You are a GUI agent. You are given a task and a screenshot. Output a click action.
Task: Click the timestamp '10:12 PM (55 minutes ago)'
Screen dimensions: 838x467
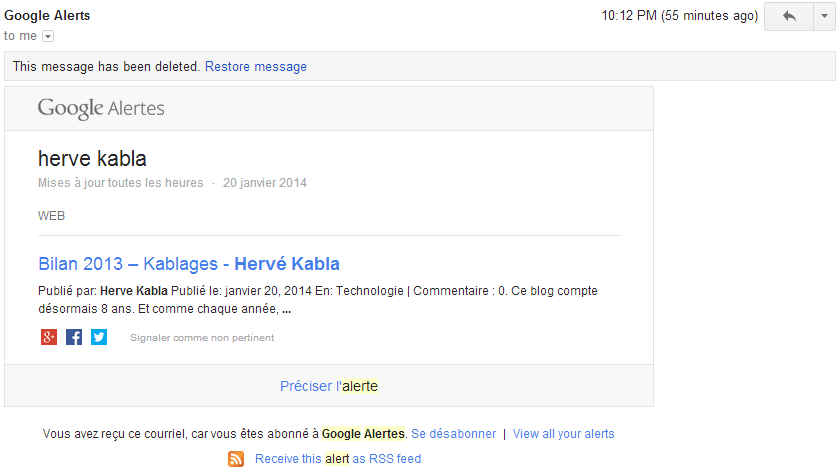pyautogui.click(x=680, y=15)
